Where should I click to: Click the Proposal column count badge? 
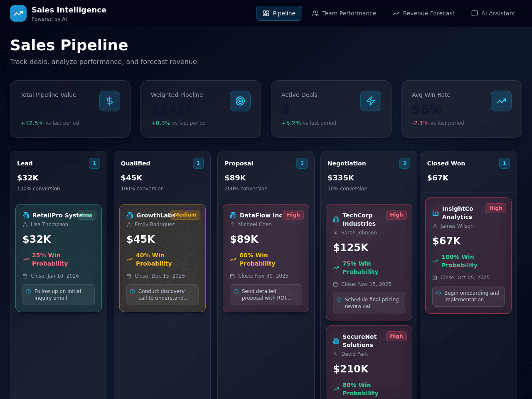(302, 163)
